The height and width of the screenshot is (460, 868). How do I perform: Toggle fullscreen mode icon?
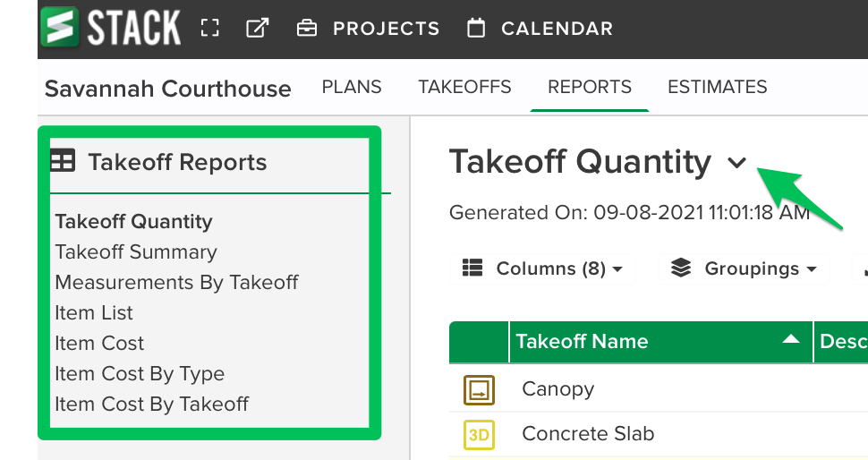209,28
